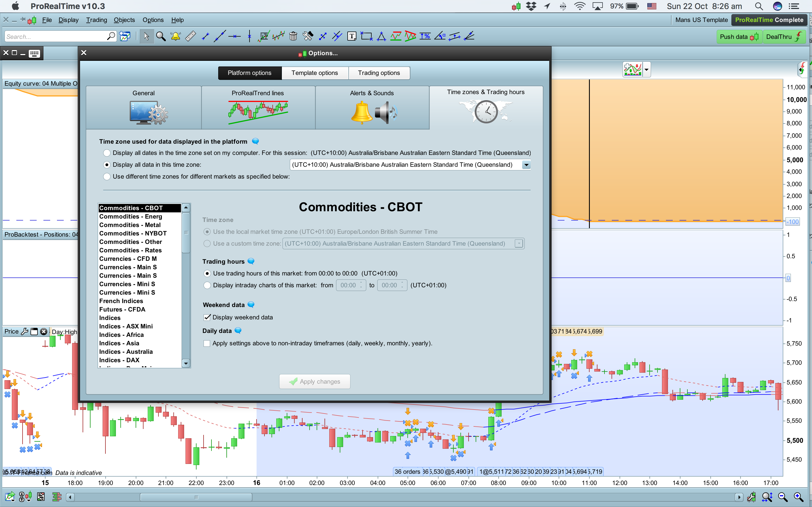812x507 pixels.
Task: Click the Push data button
Action: pyautogui.click(x=738, y=37)
